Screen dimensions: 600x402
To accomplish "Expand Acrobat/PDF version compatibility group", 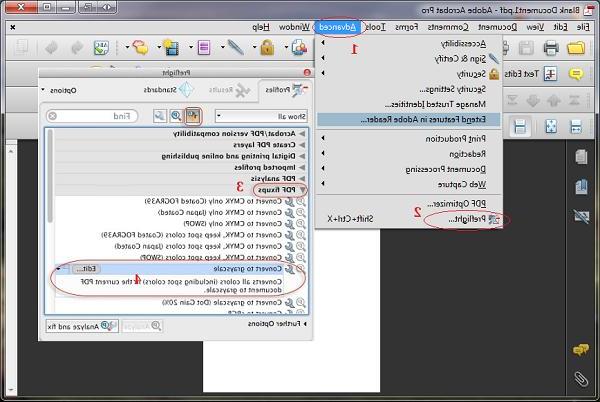I will (302, 133).
